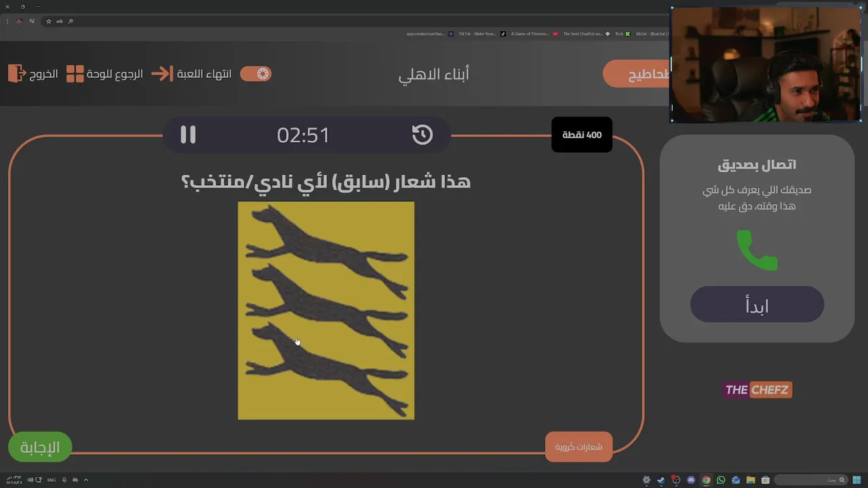Viewport: 868px width, 488px height.
Task: Open Chrome's three-dot menu
Action: click(7, 21)
